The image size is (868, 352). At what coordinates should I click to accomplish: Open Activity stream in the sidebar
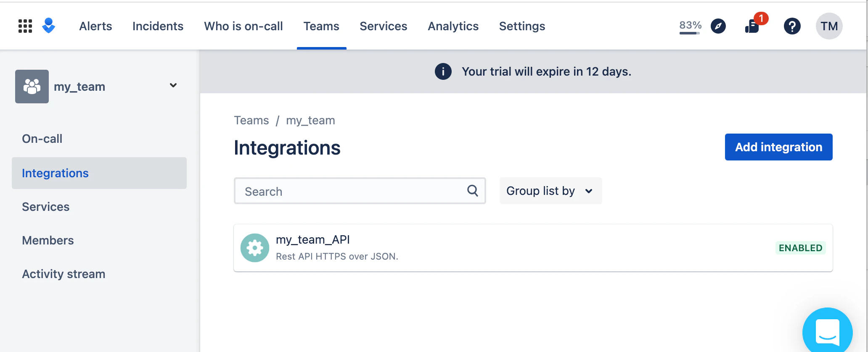pos(64,274)
